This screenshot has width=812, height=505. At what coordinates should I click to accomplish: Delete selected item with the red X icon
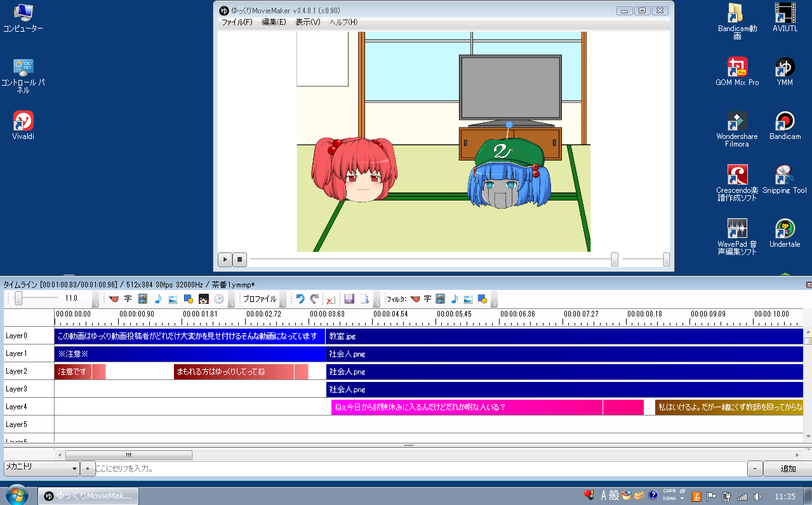(x=330, y=299)
